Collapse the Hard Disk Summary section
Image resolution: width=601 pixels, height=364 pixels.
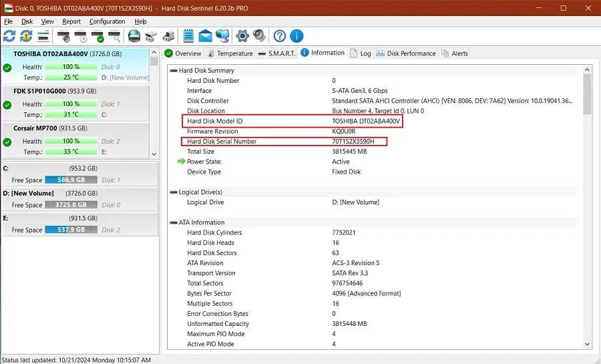pyautogui.click(x=174, y=71)
